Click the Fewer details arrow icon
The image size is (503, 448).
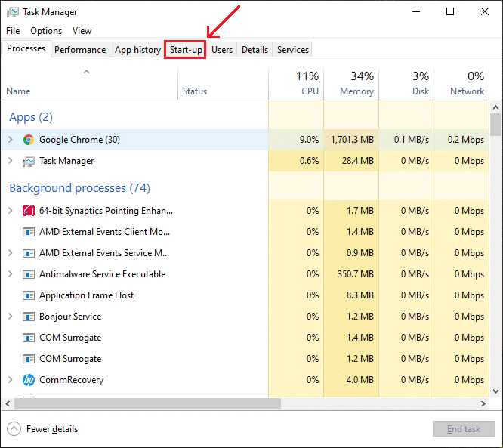click(14, 429)
